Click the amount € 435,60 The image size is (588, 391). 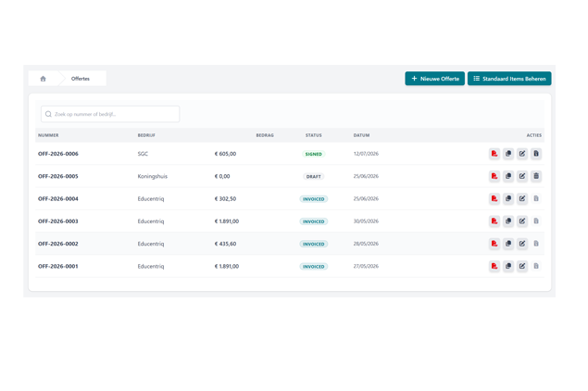click(225, 244)
